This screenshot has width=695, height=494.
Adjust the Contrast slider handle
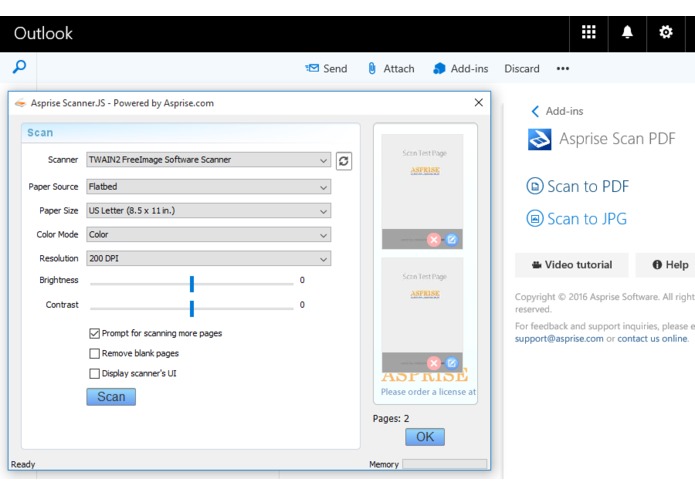click(x=192, y=309)
